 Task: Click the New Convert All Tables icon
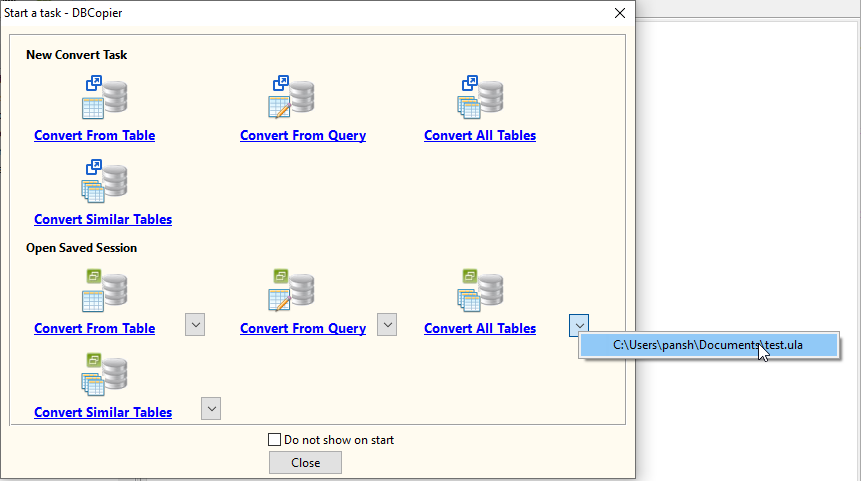click(x=480, y=97)
